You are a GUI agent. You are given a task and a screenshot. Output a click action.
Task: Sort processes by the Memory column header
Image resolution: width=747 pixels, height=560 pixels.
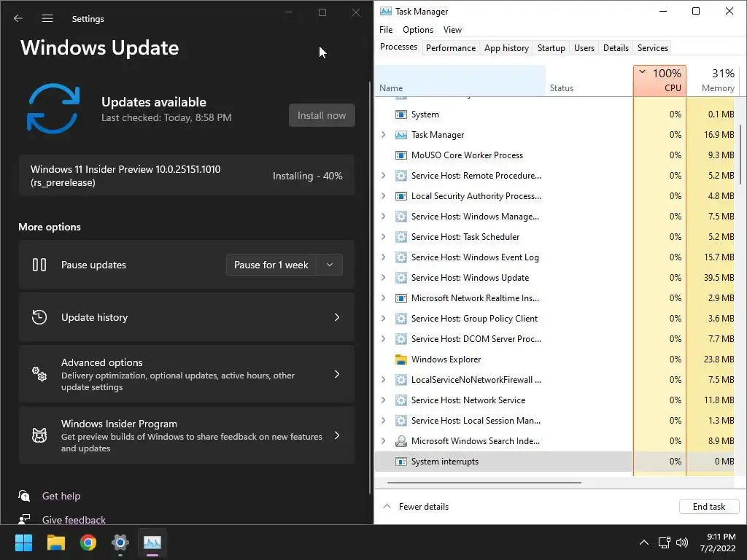(713, 80)
